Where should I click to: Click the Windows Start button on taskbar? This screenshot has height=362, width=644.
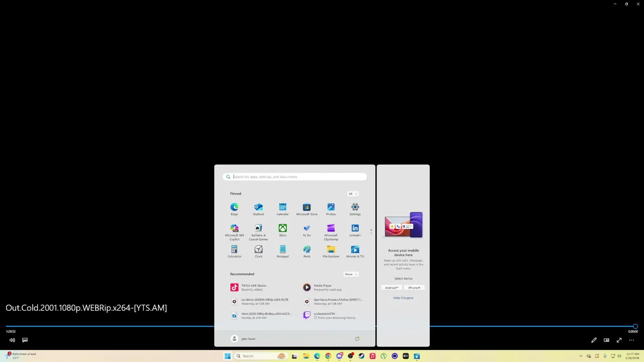pyautogui.click(x=227, y=356)
